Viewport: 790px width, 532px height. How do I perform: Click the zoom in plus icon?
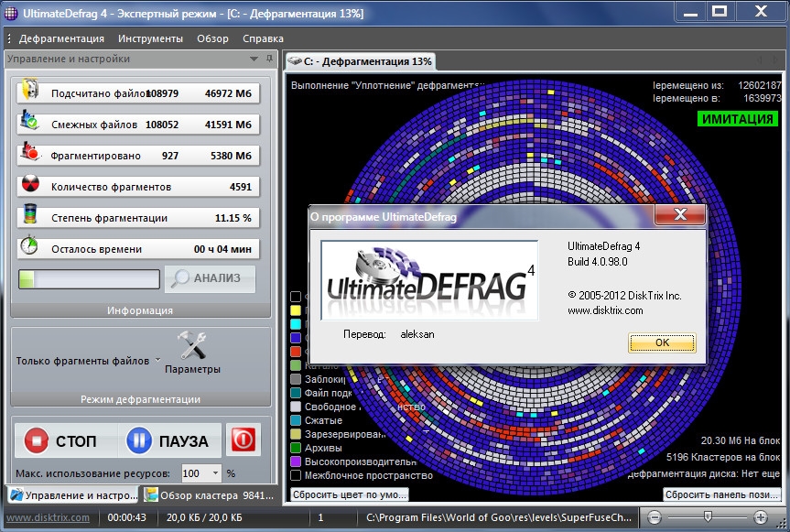click(x=761, y=516)
